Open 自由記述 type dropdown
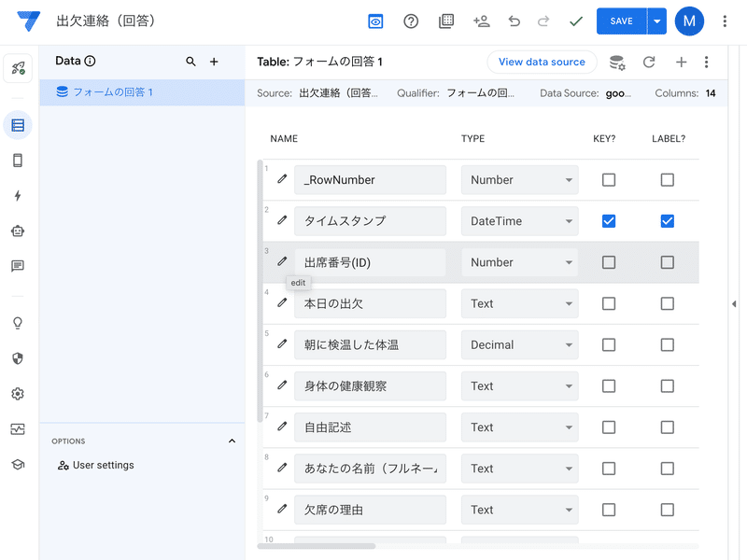747x560 pixels. click(520, 427)
